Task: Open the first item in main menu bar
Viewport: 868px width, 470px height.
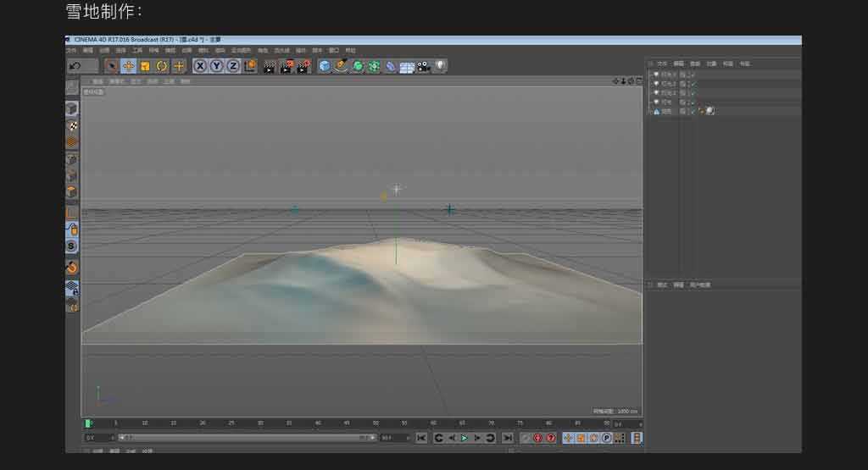Action: pos(71,50)
